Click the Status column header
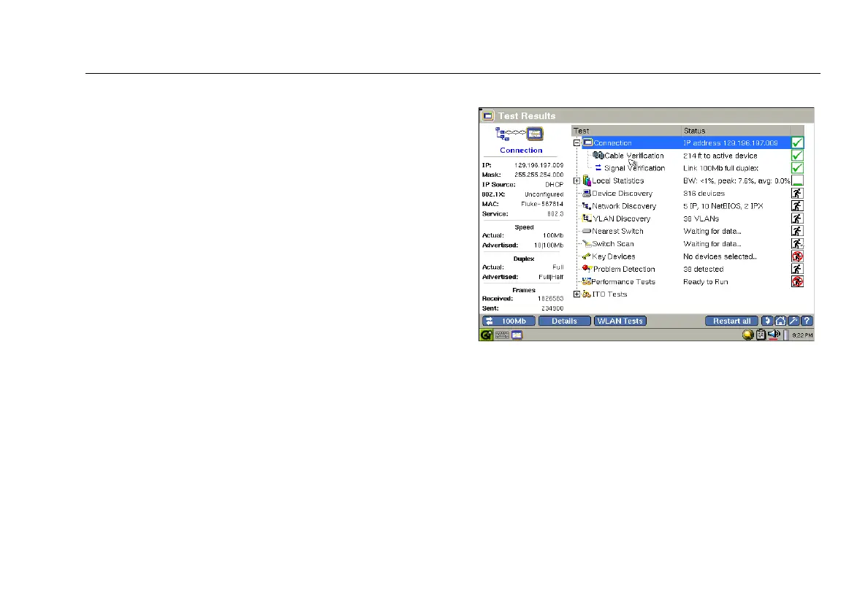The image size is (868, 605). (736, 131)
